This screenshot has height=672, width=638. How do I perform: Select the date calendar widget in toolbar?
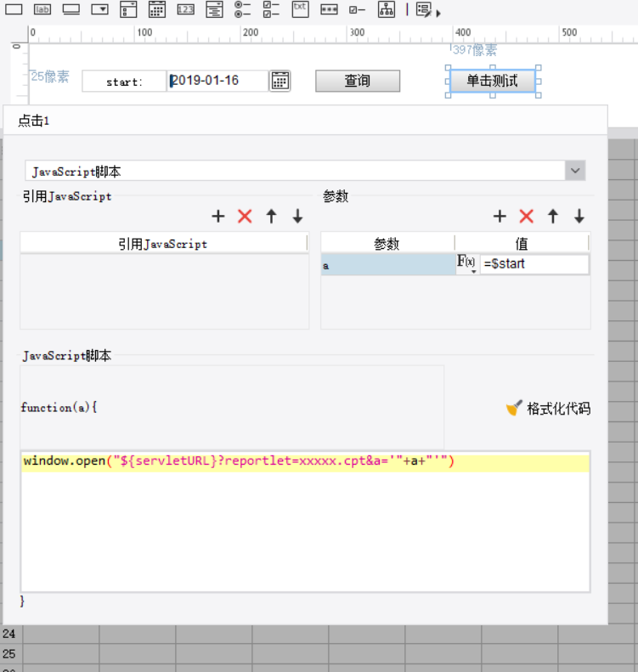point(157,9)
